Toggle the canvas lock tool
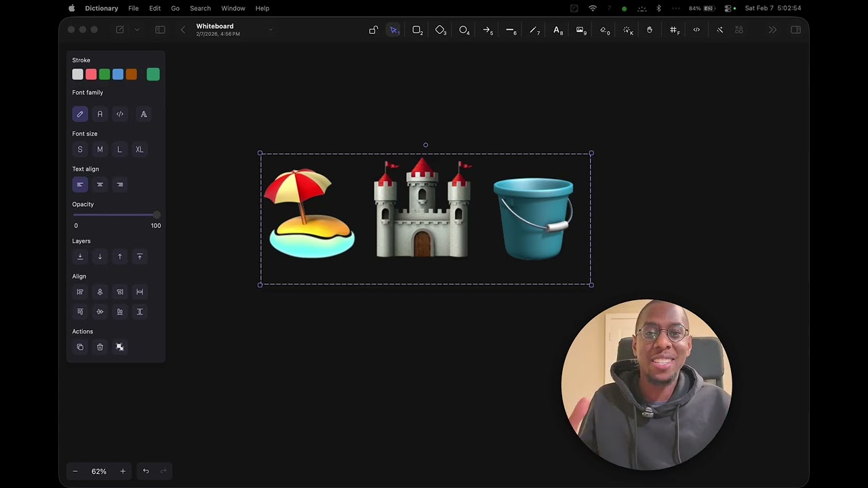This screenshot has height=488, width=868. (x=373, y=30)
